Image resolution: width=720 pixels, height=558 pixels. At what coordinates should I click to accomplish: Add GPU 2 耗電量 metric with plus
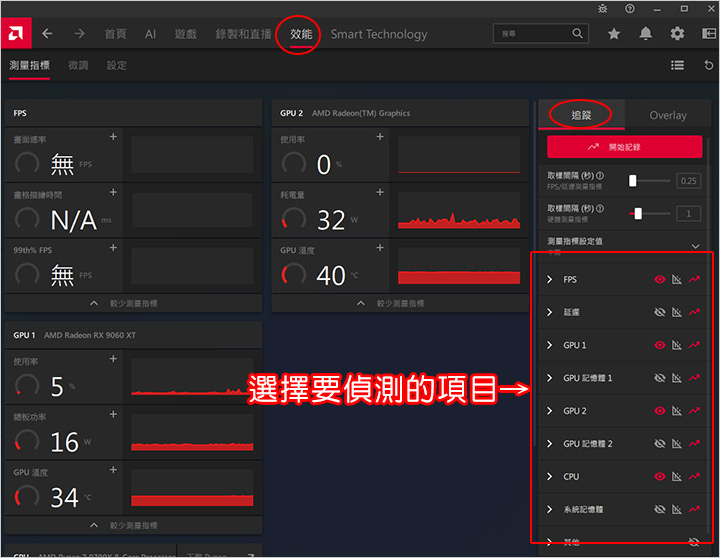pos(380,192)
